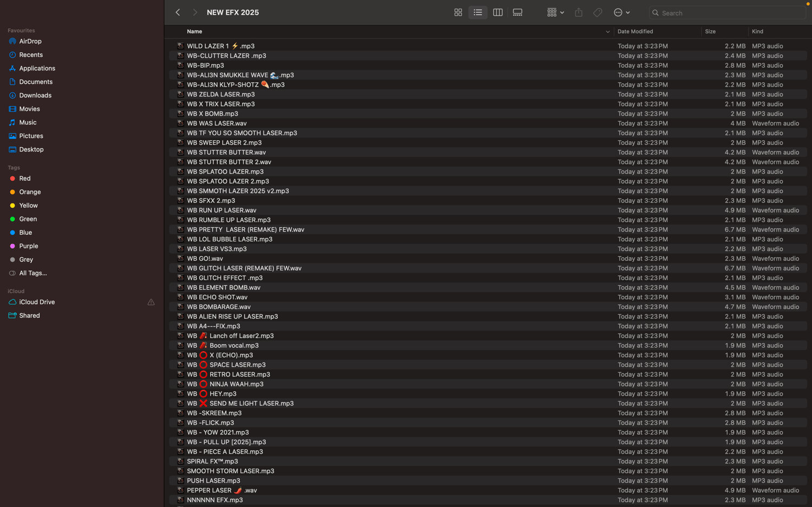Click the Share toolbar icon
This screenshot has height=507, width=812.
click(x=579, y=12)
